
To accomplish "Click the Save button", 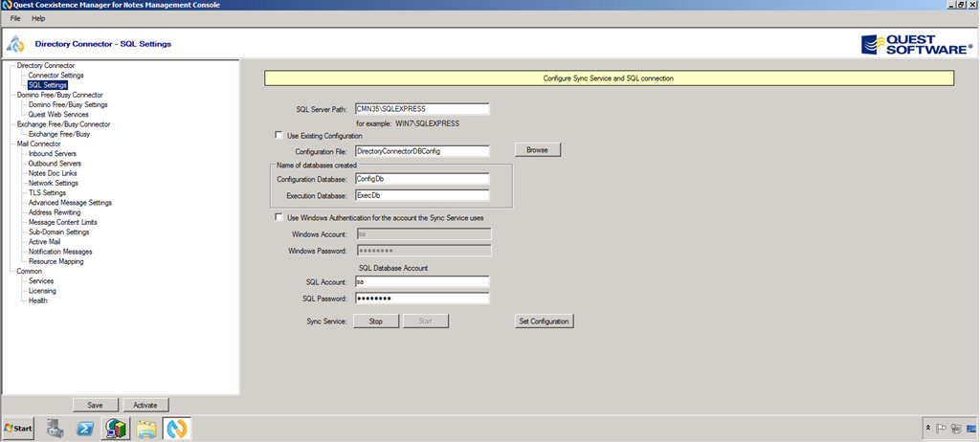I will (x=95, y=405).
